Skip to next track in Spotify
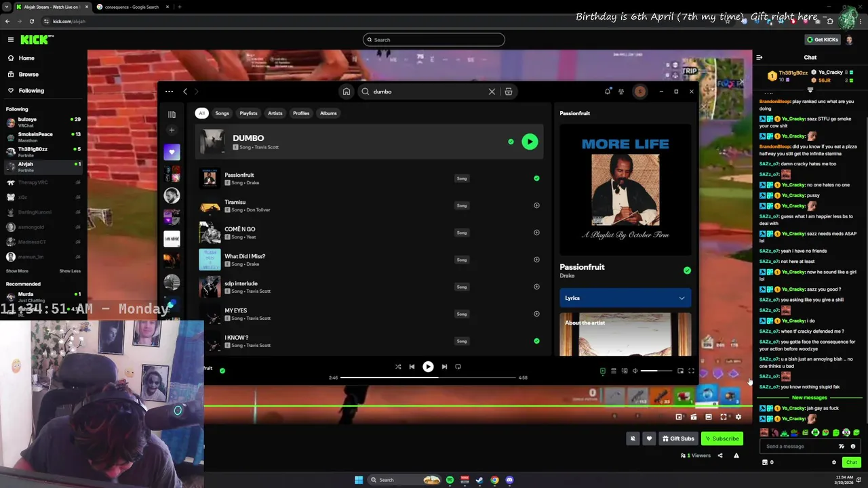Image resolution: width=868 pixels, height=488 pixels. [x=444, y=367]
